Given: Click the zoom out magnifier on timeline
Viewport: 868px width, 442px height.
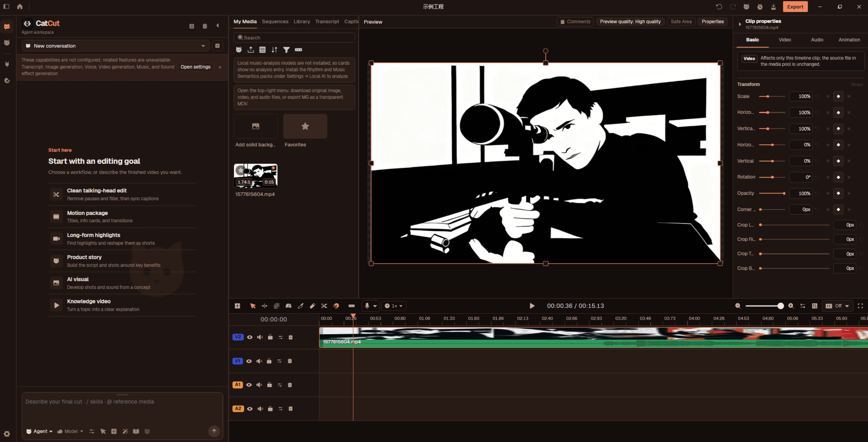Looking at the screenshot, I should (738, 306).
